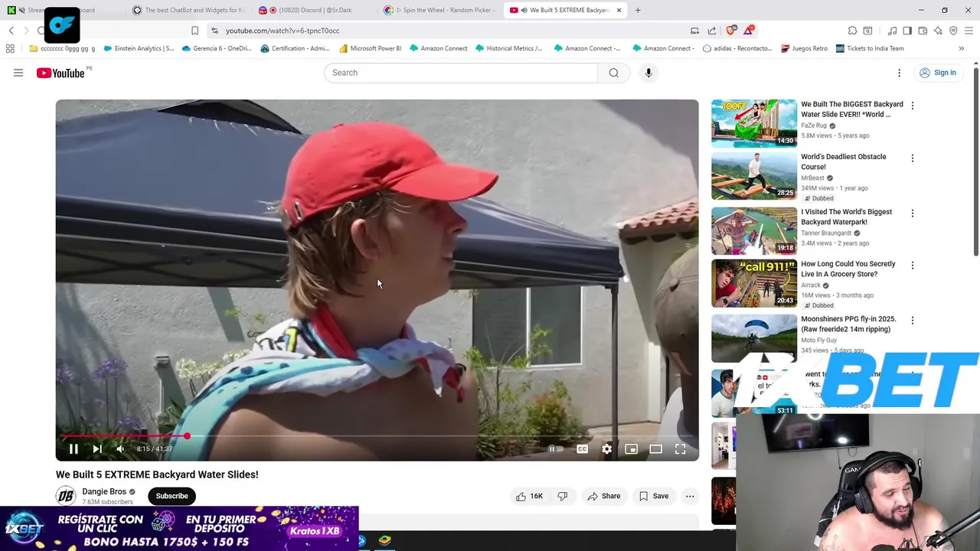Open World's Deadliest Obstacle Course video
The width and height of the screenshot is (980, 551).
(844, 161)
